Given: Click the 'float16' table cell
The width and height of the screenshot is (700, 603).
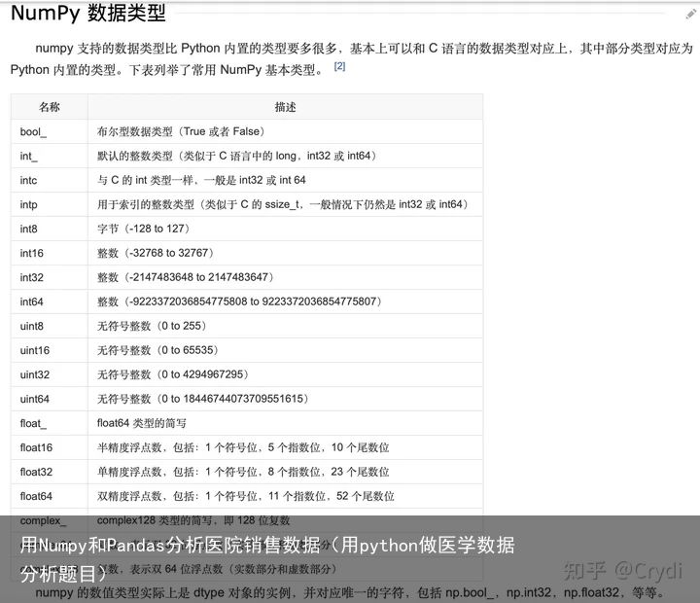Looking at the screenshot, I should point(50,448).
